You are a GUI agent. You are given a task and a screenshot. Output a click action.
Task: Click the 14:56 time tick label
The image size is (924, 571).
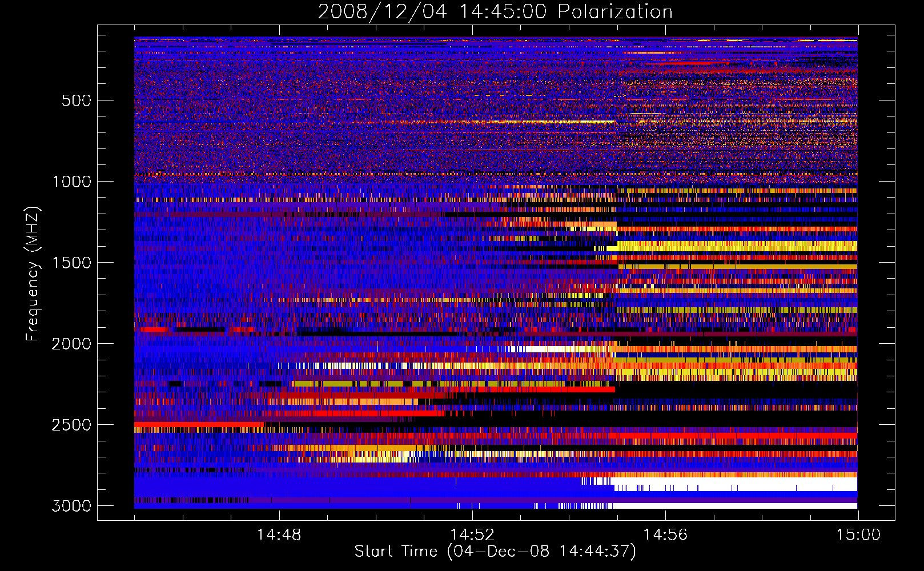pos(665,535)
